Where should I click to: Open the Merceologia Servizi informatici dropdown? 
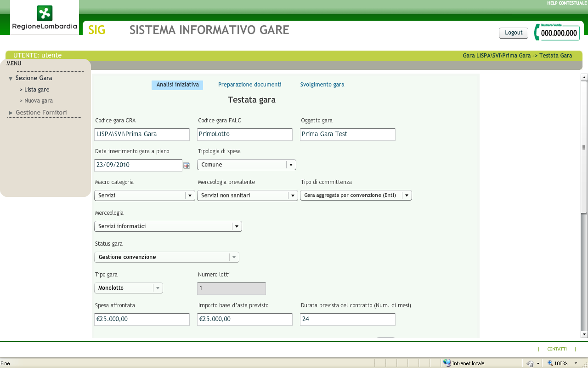coord(168,226)
